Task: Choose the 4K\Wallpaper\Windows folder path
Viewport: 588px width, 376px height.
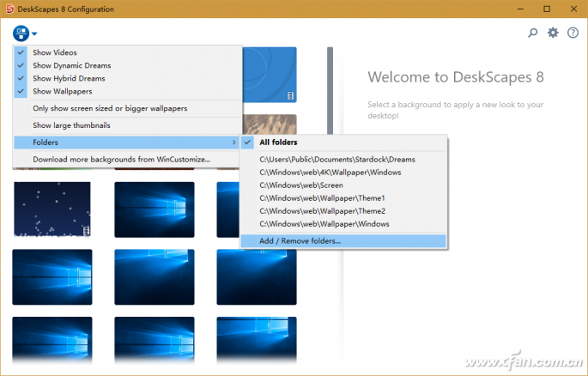Action: click(343, 173)
